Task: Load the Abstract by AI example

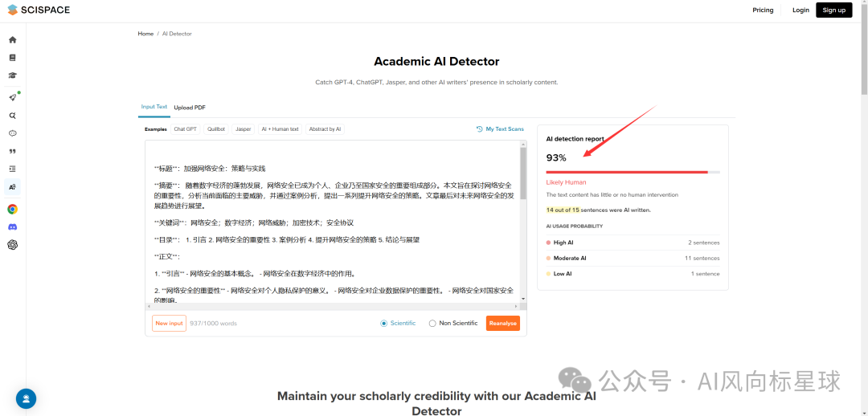Action: coord(325,128)
